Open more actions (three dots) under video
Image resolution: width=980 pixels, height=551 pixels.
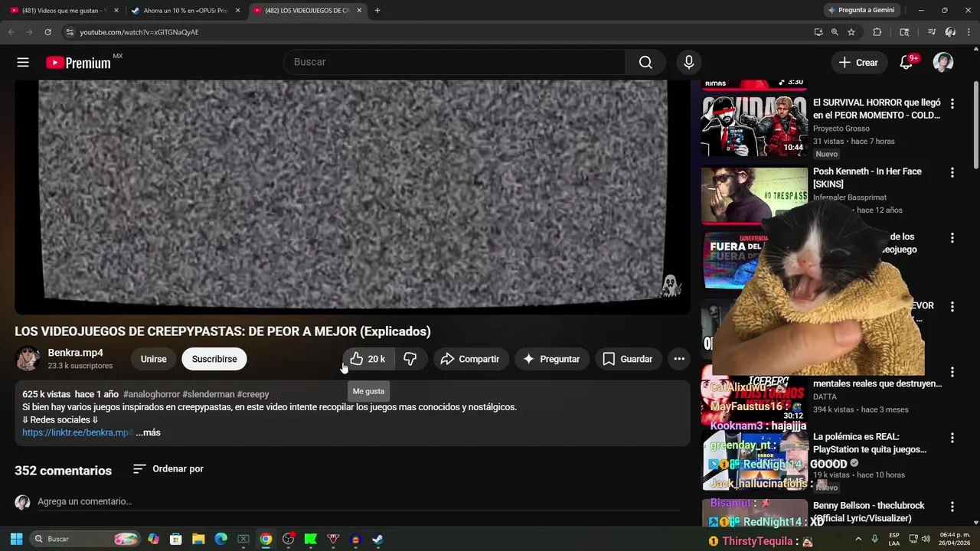(679, 359)
